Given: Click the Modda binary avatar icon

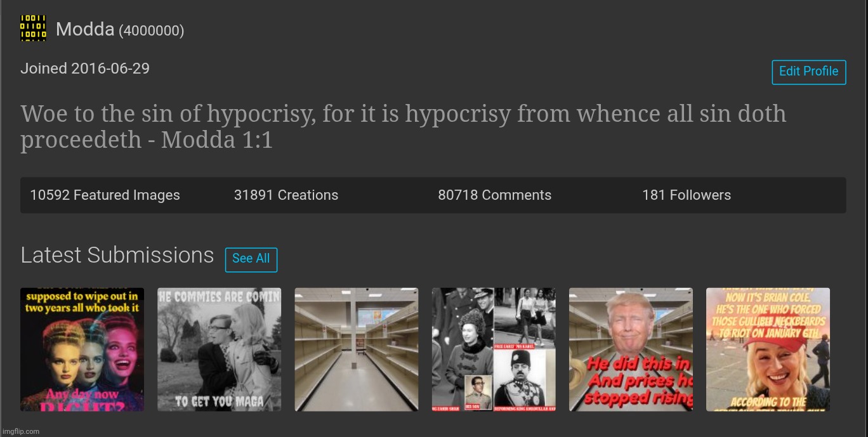Looking at the screenshot, I should [33, 29].
